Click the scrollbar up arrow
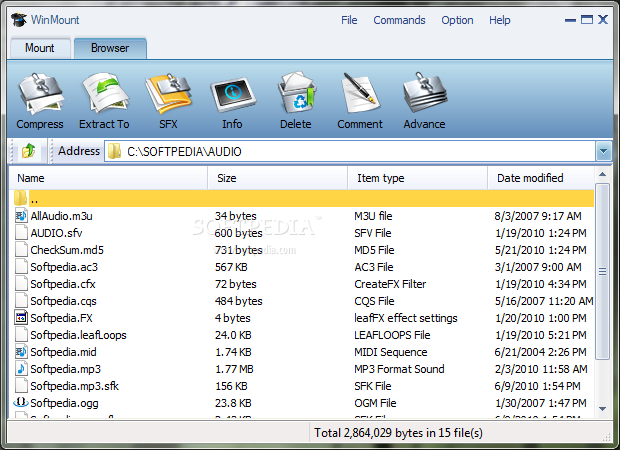The width and height of the screenshot is (620, 450). coord(602,174)
